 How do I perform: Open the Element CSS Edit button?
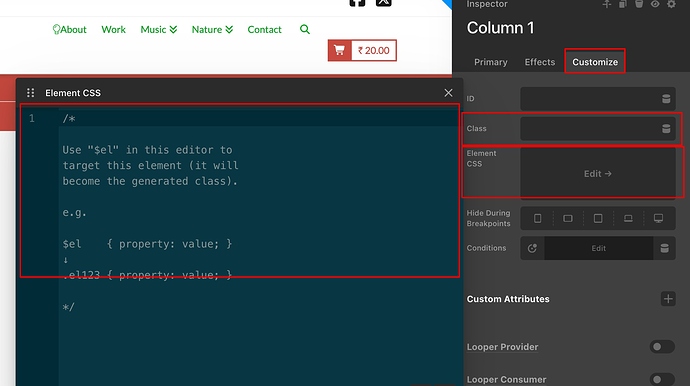[598, 173]
